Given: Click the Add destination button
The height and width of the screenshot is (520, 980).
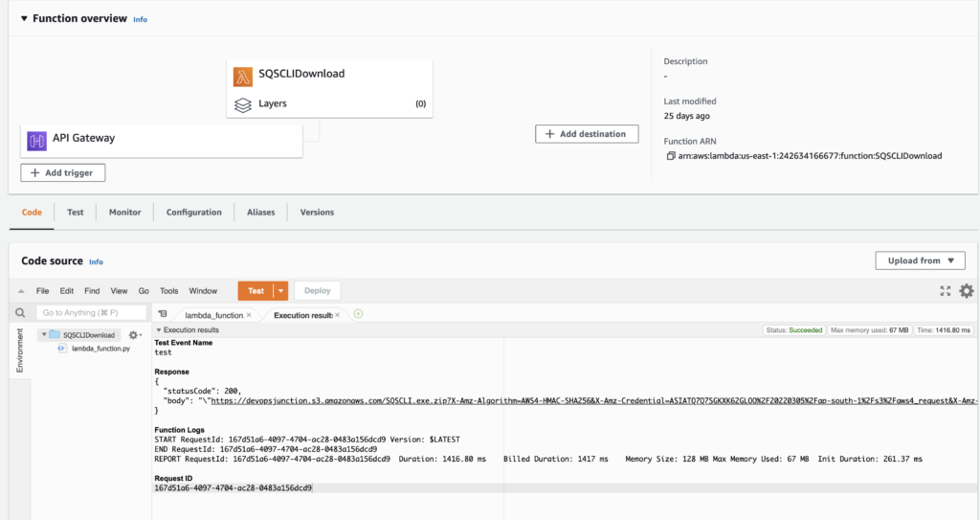Looking at the screenshot, I should pyautogui.click(x=587, y=134).
